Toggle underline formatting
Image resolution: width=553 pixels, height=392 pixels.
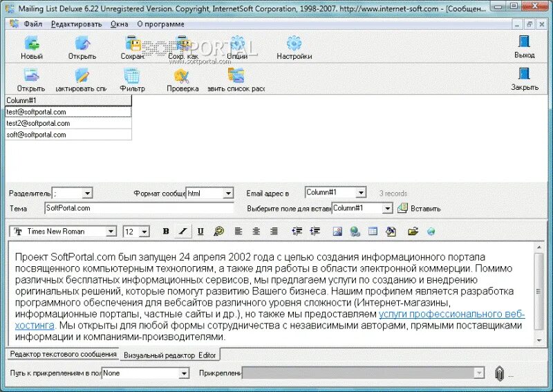click(200, 232)
